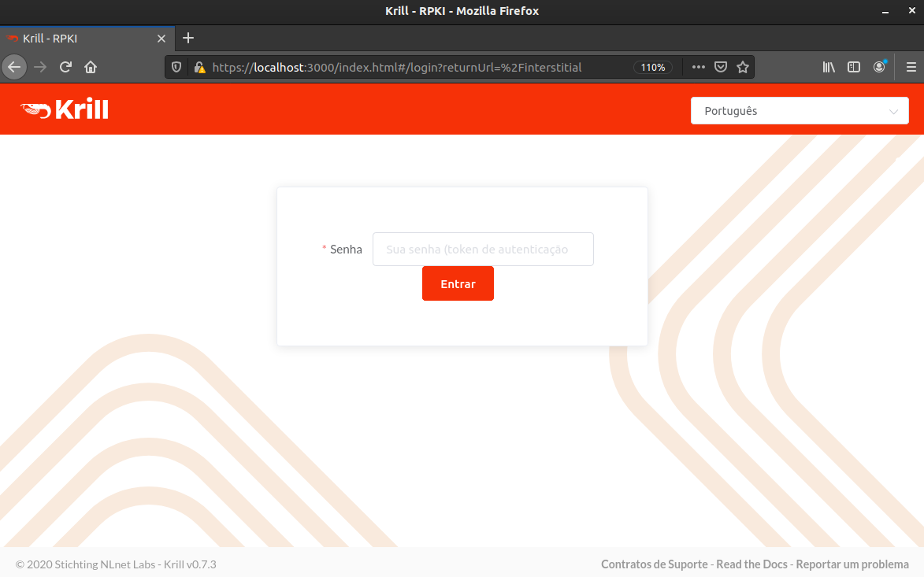Close the Krill - RPKI tab
Image resolution: width=924 pixels, height=577 pixels.
click(161, 39)
